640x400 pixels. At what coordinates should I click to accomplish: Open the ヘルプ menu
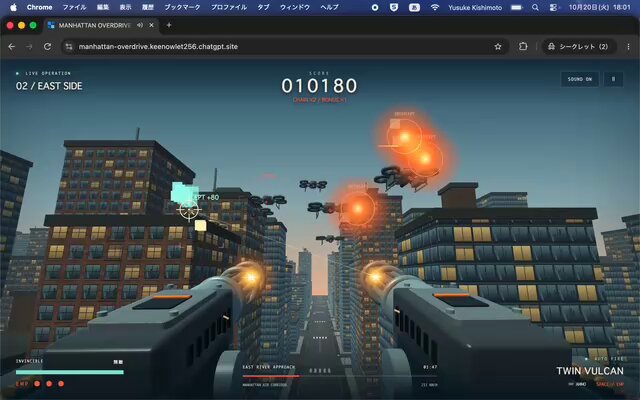329,7
